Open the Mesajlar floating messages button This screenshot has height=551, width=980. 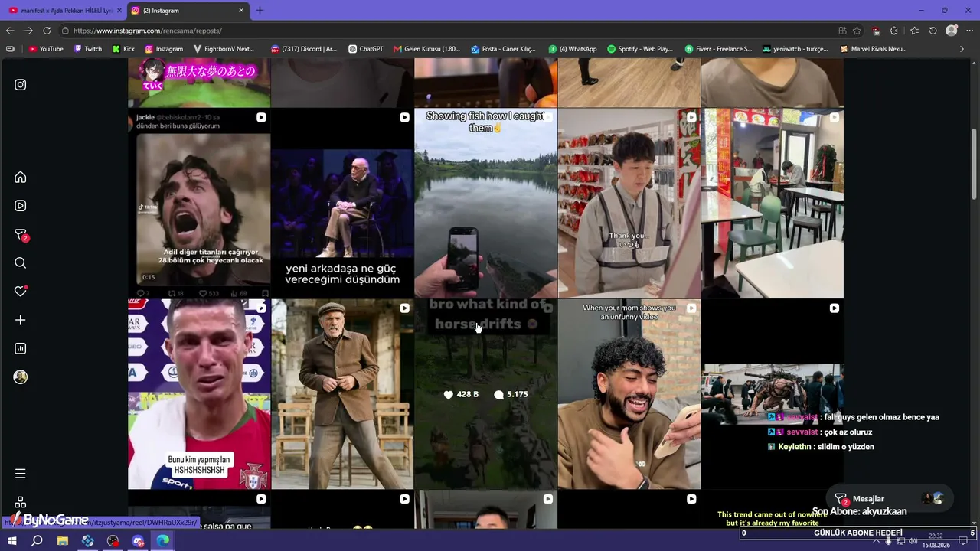(x=890, y=499)
